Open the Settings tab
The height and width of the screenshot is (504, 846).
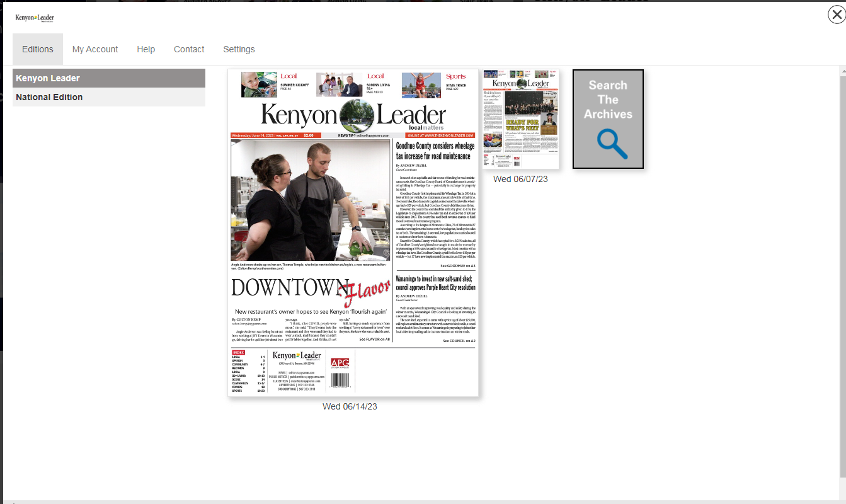[239, 49]
